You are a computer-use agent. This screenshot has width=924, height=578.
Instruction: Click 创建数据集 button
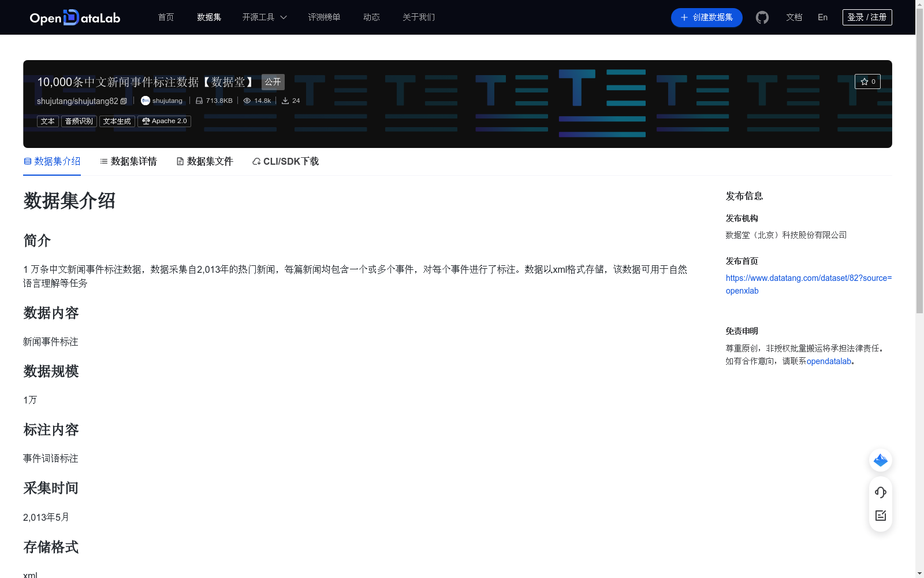point(707,17)
